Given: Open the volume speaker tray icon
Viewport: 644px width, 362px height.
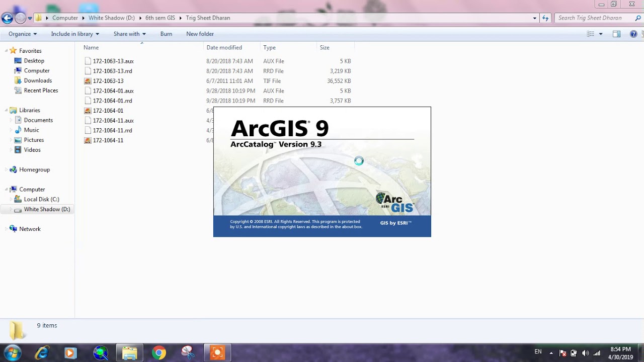Looking at the screenshot, I should tap(585, 353).
